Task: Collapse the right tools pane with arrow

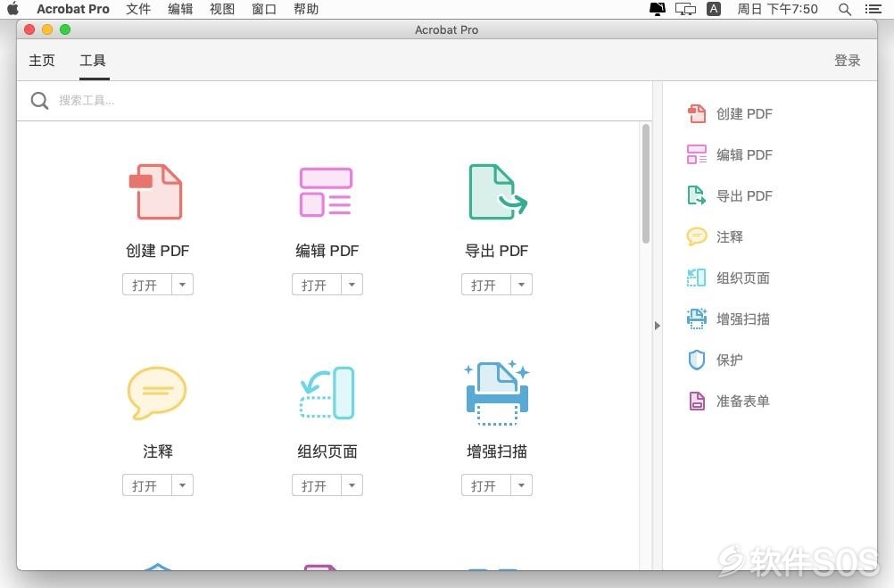Action: [x=657, y=326]
